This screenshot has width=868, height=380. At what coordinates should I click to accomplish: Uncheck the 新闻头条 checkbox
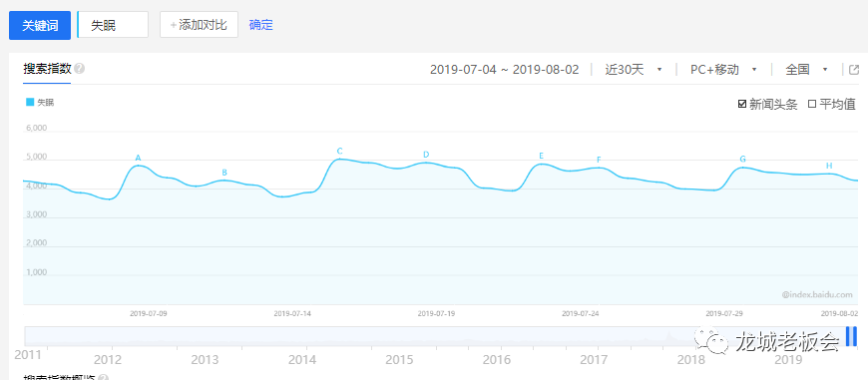742,104
